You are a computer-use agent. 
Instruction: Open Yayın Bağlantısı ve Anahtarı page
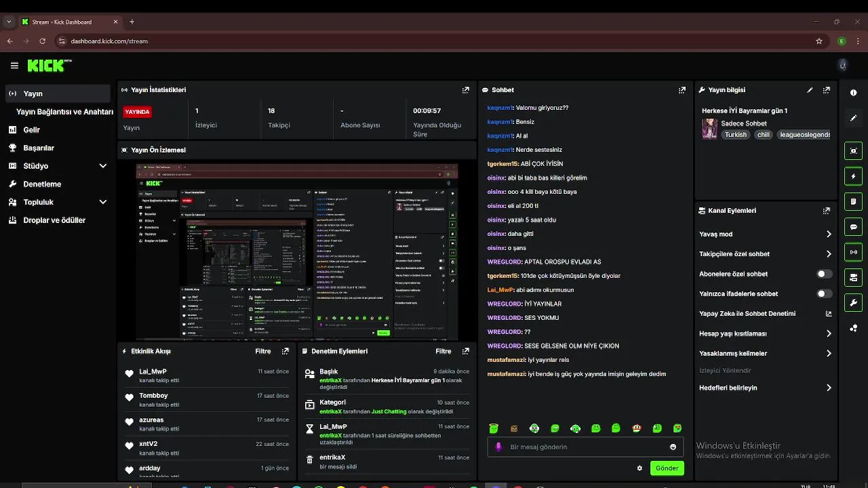pyautogui.click(x=64, y=112)
